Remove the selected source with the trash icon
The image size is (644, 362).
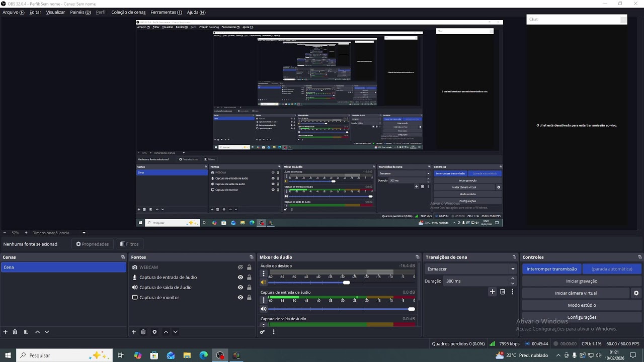click(143, 332)
